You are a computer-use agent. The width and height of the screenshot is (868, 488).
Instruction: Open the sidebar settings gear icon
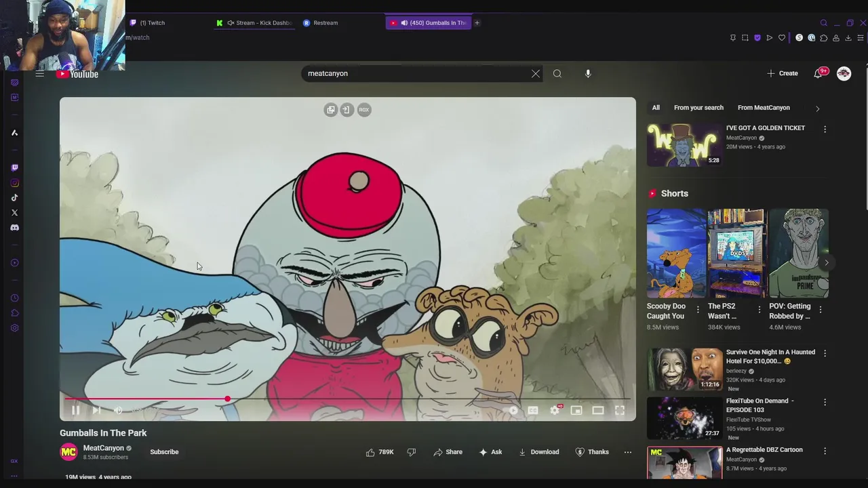tap(14, 328)
